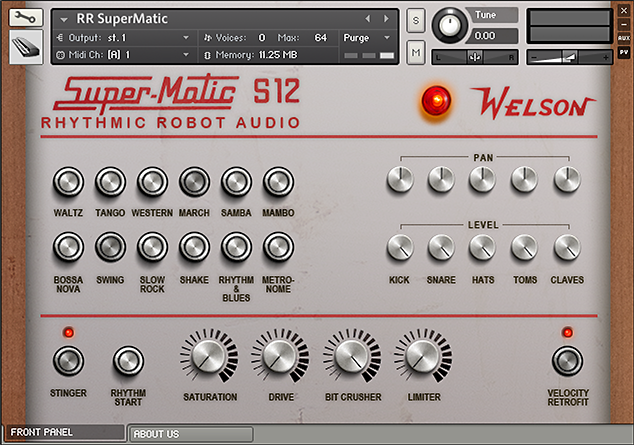Click the Claves level knob

[567, 247]
